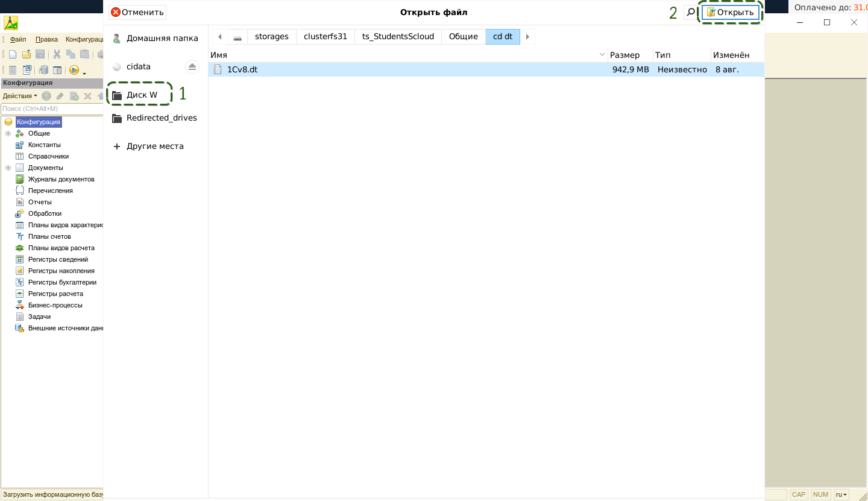
Task: Click the New document toolbar icon
Action: tap(13, 54)
